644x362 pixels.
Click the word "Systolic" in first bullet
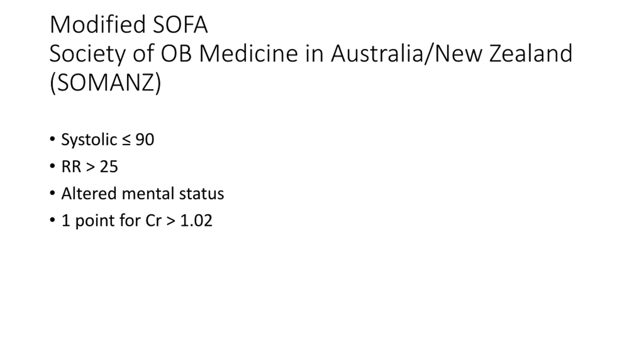pyautogui.click(x=89, y=140)
